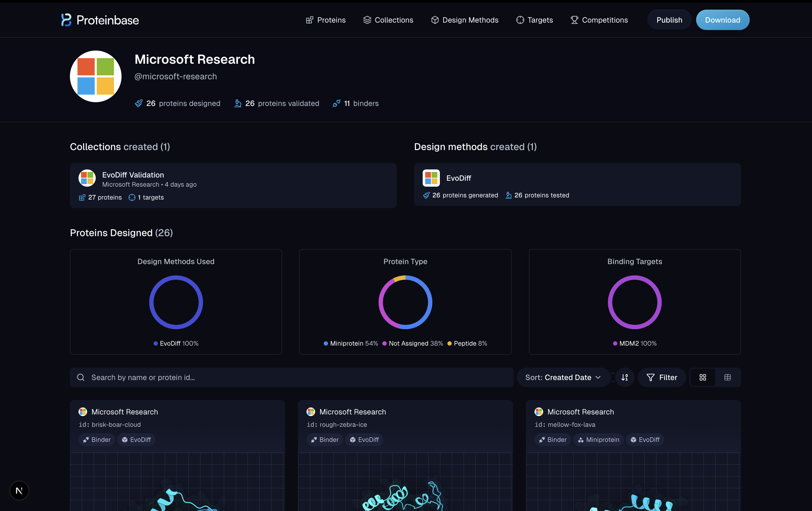812x511 pixels.
Task: Open the Proteins nav item
Action: 326,20
